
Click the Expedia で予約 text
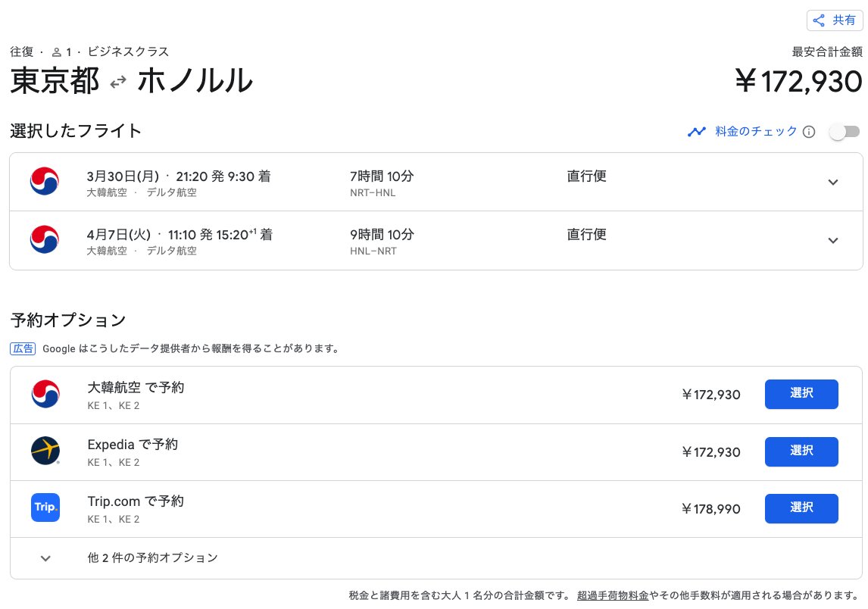(133, 445)
